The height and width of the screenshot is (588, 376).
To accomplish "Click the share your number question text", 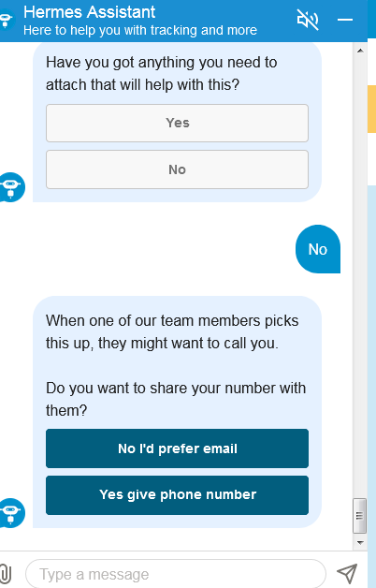I will coord(176,399).
